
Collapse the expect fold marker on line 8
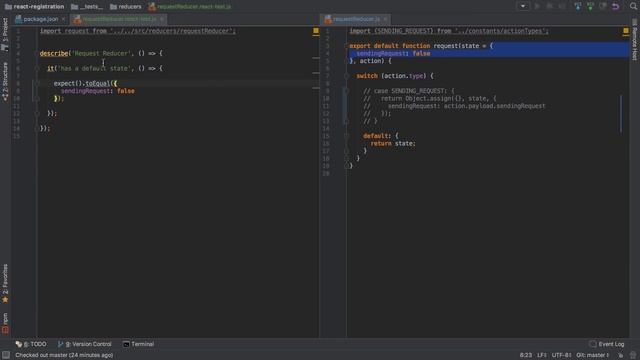pyautogui.click(x=37, y=84)
